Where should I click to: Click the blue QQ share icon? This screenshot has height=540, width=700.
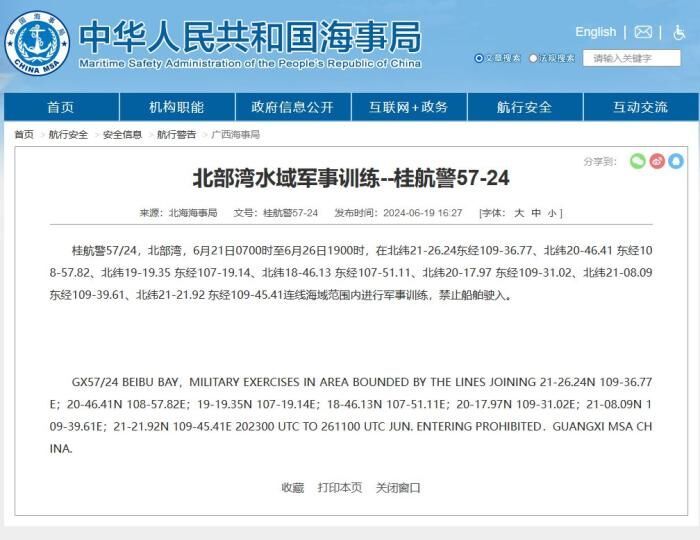[x=676, y=161]
